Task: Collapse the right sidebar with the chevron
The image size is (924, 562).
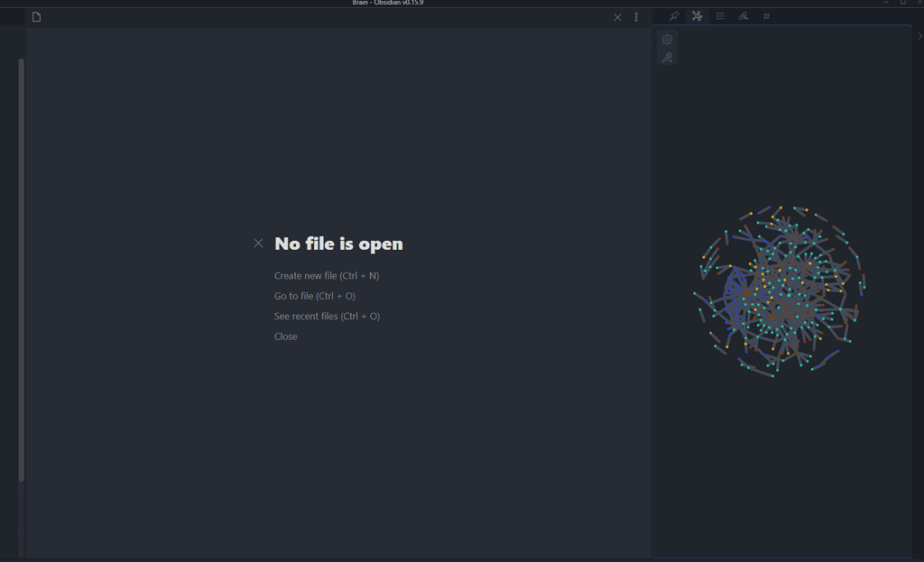Action: click(x=919, y=36)
